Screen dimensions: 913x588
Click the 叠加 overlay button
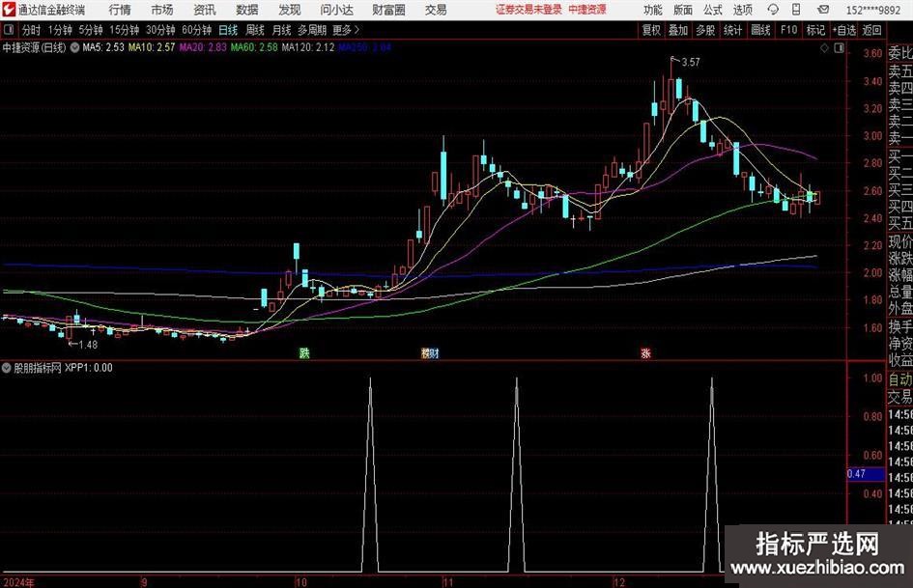pyautogui.click(x=678, y=30)
